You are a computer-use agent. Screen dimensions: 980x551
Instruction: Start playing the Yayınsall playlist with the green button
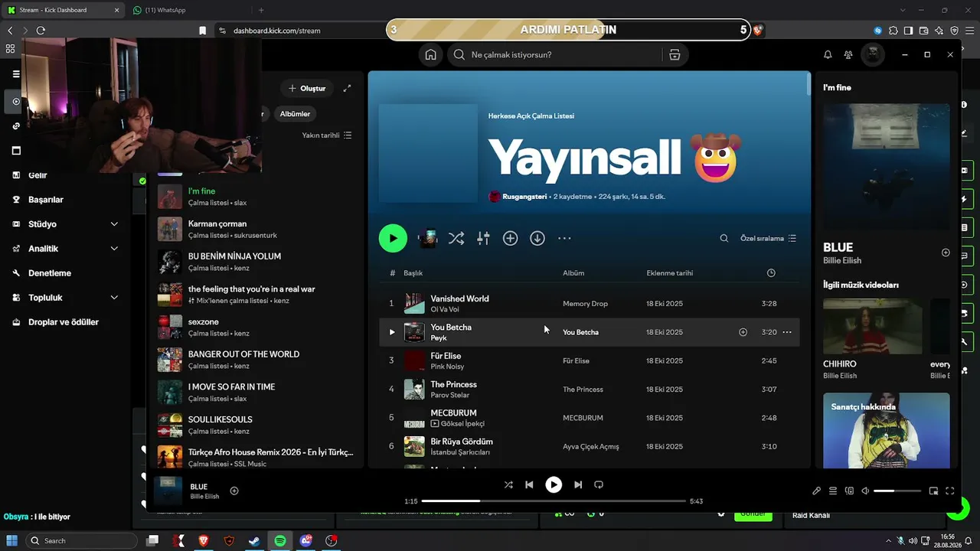click(x=393, y=238)
